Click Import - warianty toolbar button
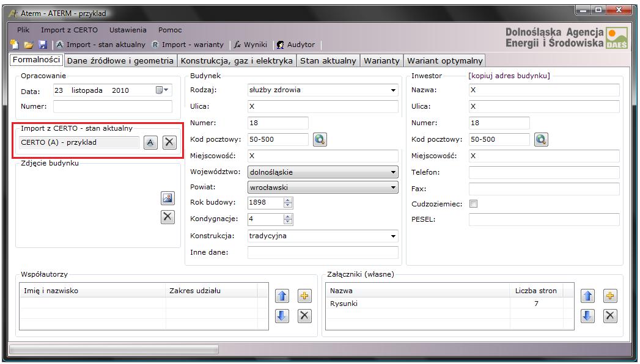The width and height of the screenshot is (640, 364). click(187, 45)
